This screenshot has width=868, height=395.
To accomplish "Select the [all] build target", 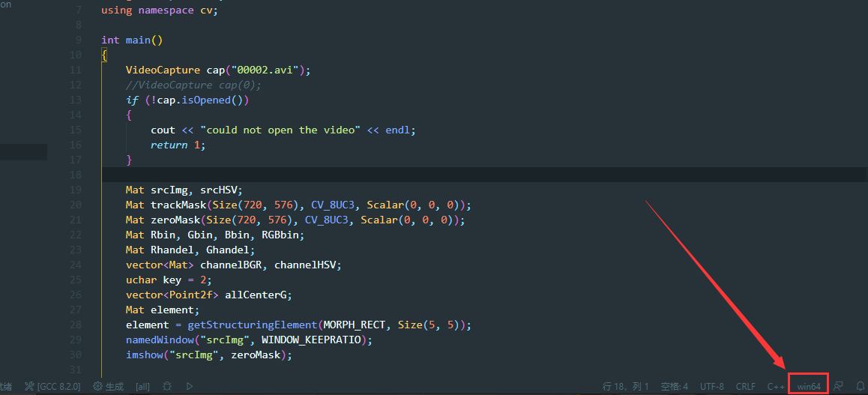I will (143, 386).
